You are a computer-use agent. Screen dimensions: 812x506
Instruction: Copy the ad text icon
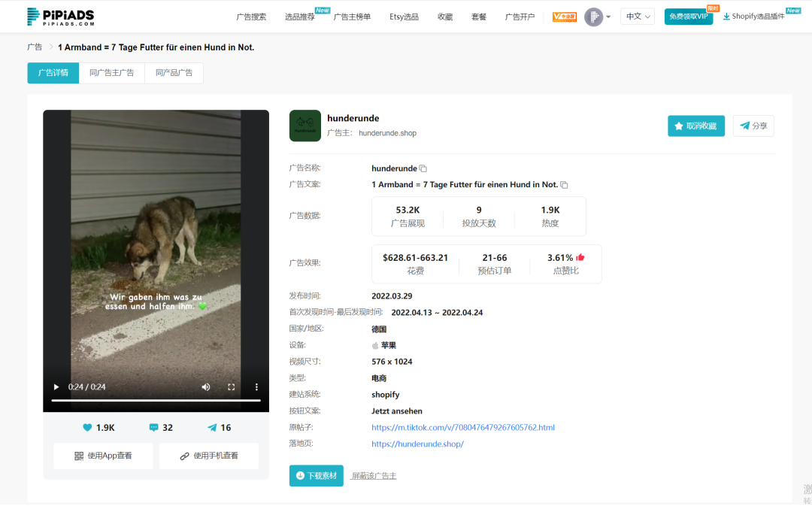(565, 185)
